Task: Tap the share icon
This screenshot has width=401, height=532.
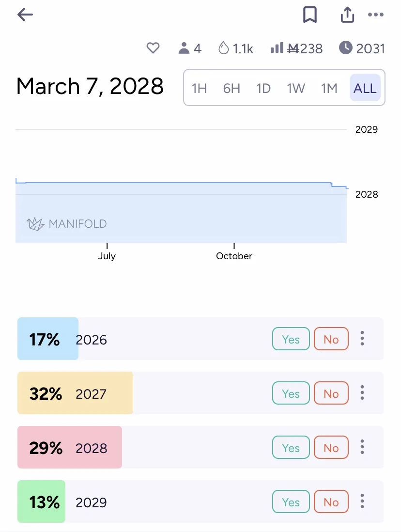Action: 347,15
